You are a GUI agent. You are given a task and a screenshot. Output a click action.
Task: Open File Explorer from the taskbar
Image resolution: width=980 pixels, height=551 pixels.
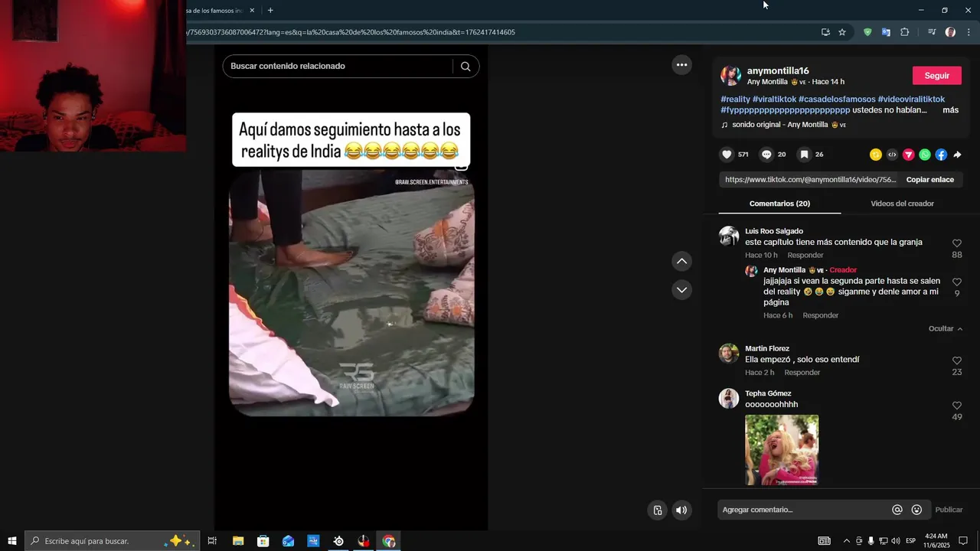click(238, 541)
